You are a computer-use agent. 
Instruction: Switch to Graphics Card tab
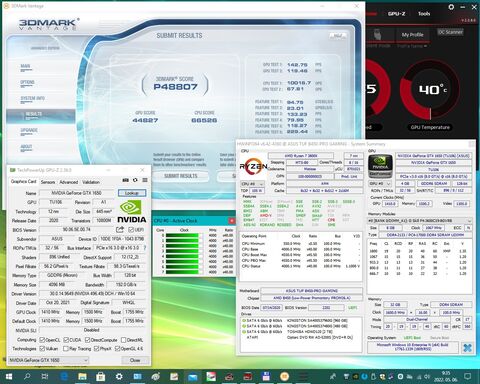point(23,182)
